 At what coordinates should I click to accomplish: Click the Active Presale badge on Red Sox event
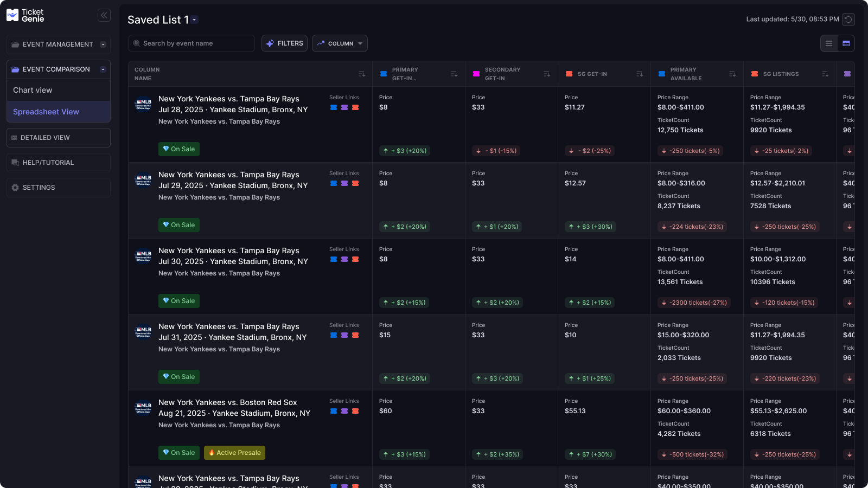(x=234, y=453)
